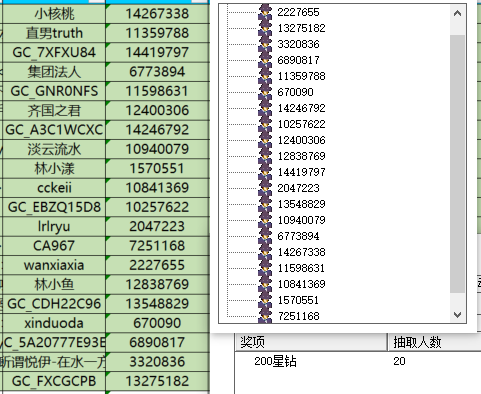Click spreadsheet cell 6773894
The height and width of the screenshot is (394, 481).
(157, 72)
